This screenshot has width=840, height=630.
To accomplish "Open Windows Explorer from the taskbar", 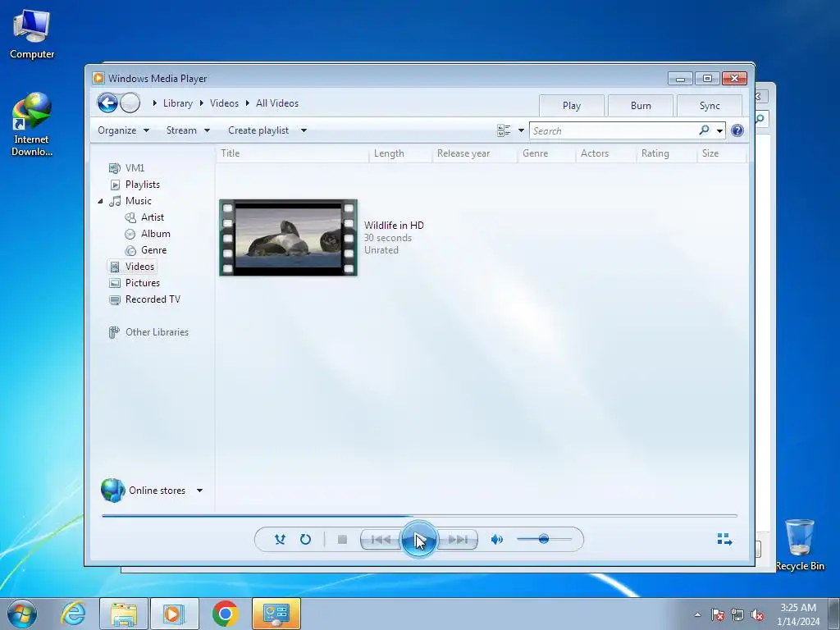I will (x=124, y=614).
